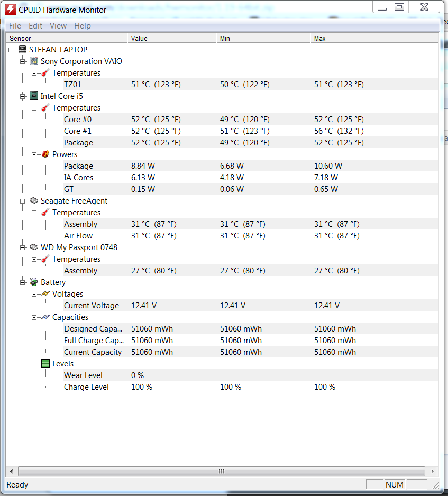448x496 pixels.
Task: Click thermometer icon under Intel Core i5
Action: pos(45,107)
